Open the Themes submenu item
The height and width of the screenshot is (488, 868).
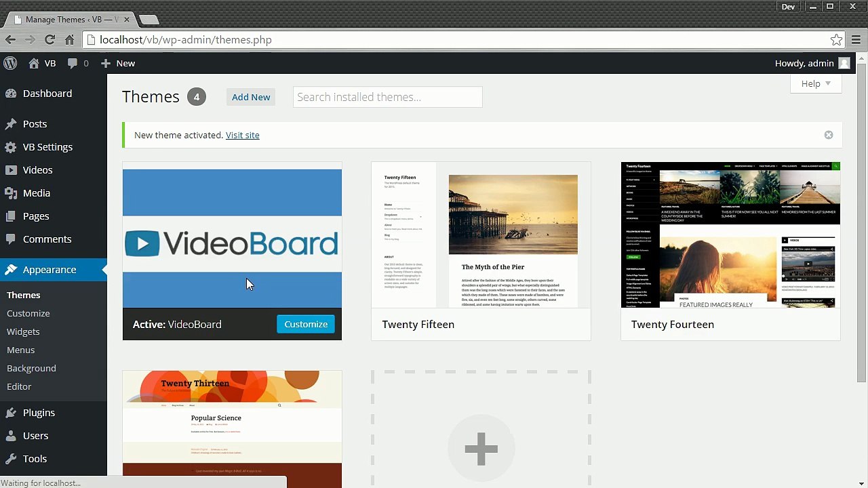24,295
